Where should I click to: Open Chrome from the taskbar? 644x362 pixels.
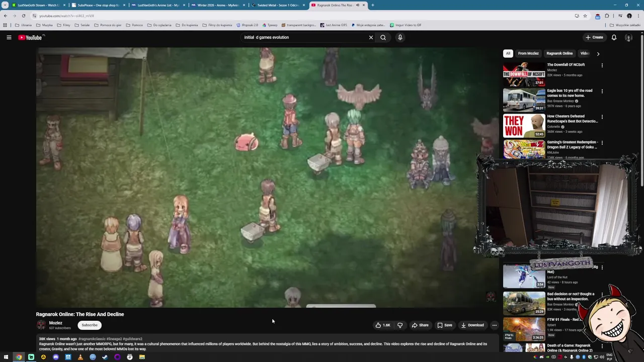[19, 357]
